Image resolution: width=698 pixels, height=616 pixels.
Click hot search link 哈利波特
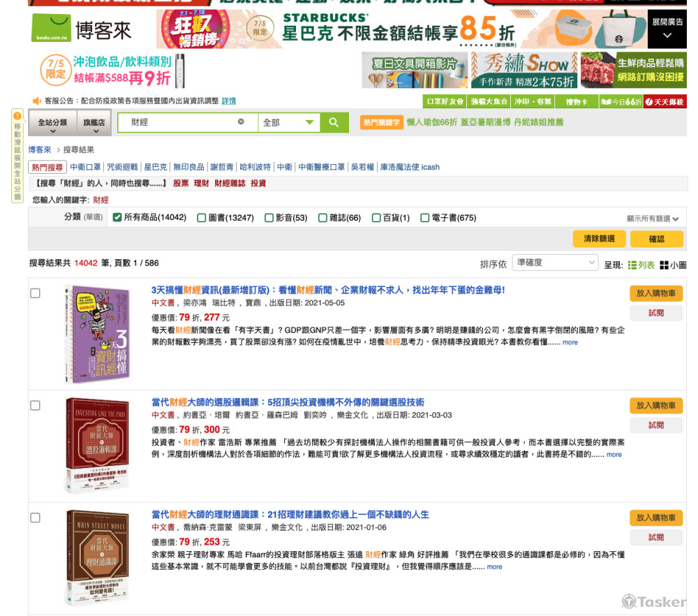tap(255, 167)
